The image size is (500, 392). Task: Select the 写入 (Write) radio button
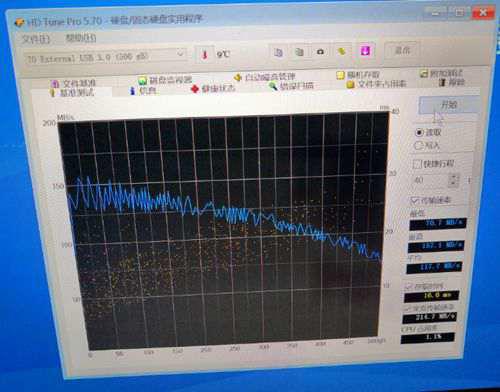click(x=418, y=146)
